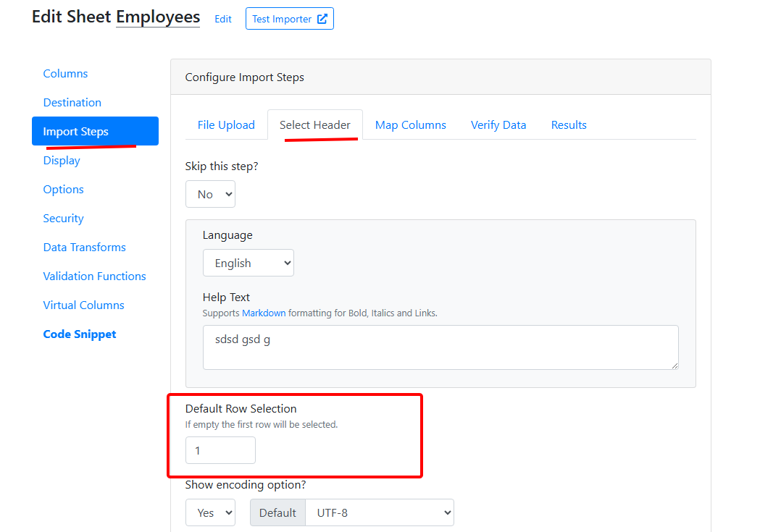Click the Edit Sheet Employees page title
781x532 pixels.
point(116,17)
